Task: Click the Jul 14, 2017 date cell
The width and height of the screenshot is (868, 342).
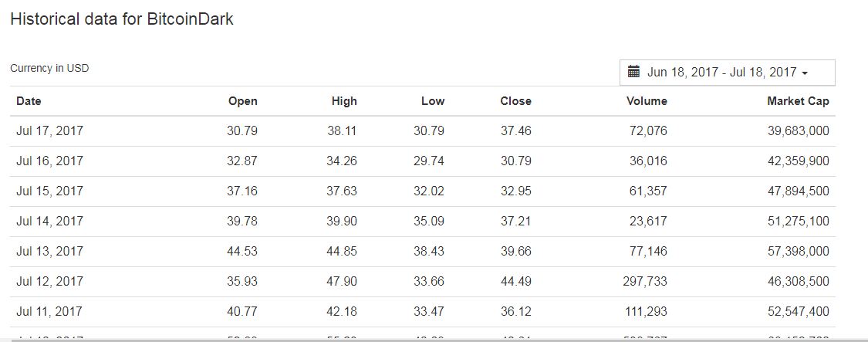Action: click(x=49, y=222)
